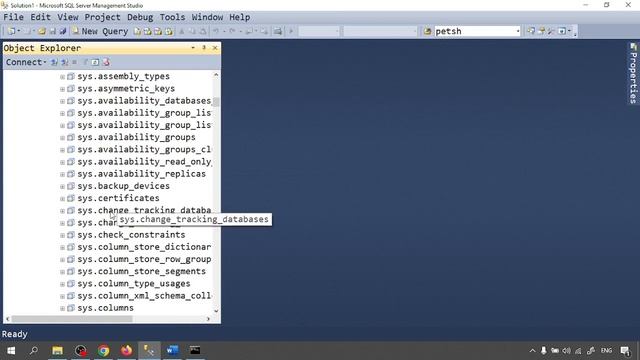Viewport: 640px width, 360px height.
Task: Toggle auto-hide pin on Object Explorer
Action: pyautogui.click(x=204, y=48)
